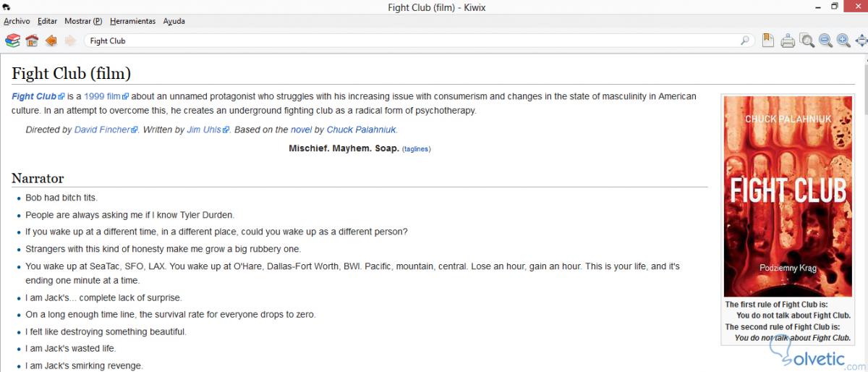Zoom out with the minus magnifier

825,41
